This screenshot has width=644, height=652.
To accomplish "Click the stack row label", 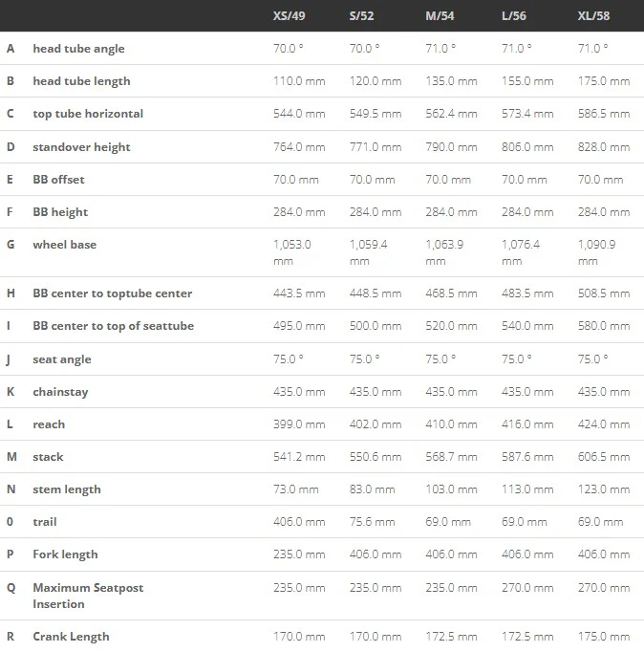I will click(x=48, y=457).
